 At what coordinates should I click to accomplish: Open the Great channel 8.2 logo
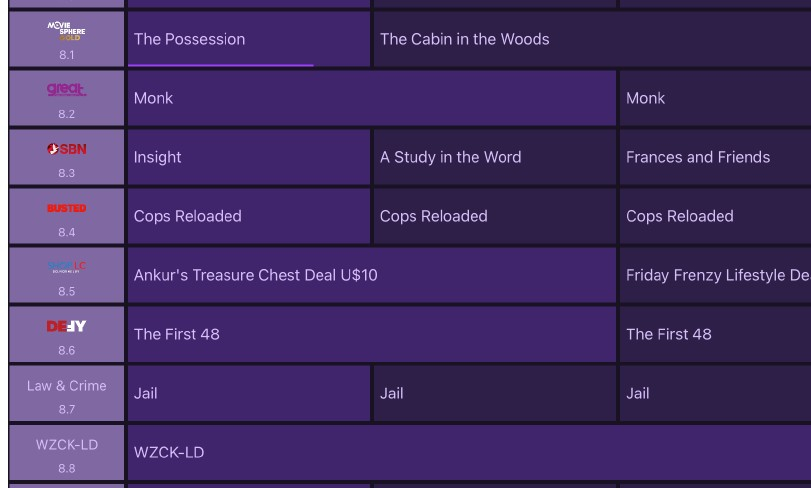(66, 90)
